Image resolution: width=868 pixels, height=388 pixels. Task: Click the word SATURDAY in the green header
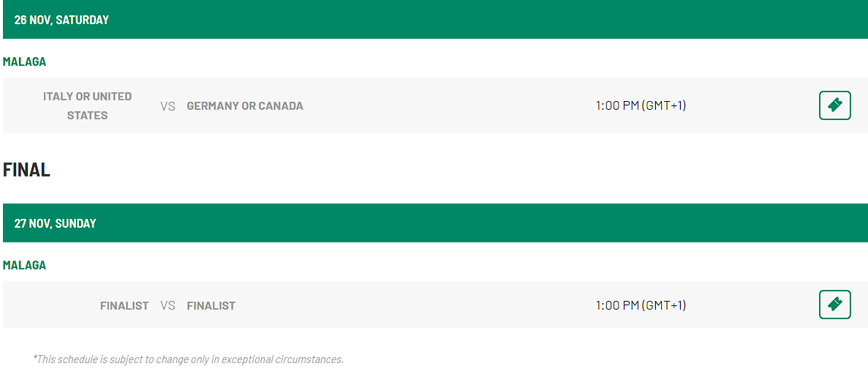tap(83, 20)
